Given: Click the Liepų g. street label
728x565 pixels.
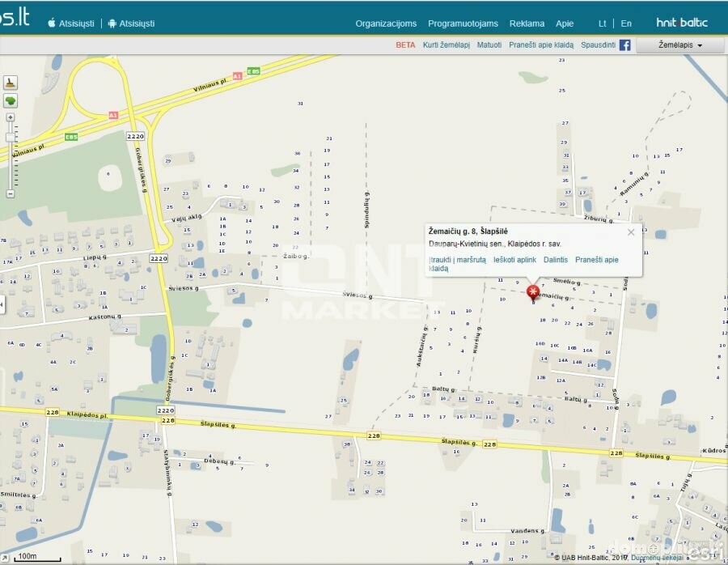Looking at the screenshot, I should [95, 258].
